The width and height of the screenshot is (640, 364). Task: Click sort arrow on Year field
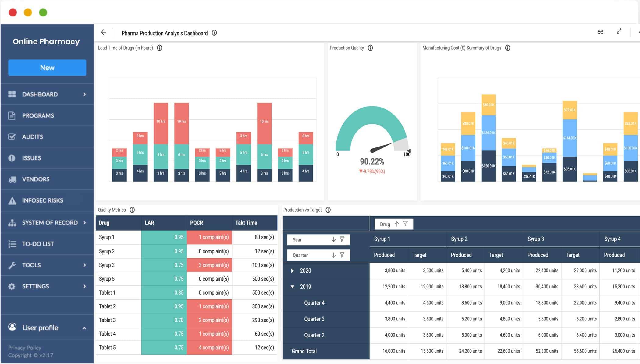coord(333,239)
